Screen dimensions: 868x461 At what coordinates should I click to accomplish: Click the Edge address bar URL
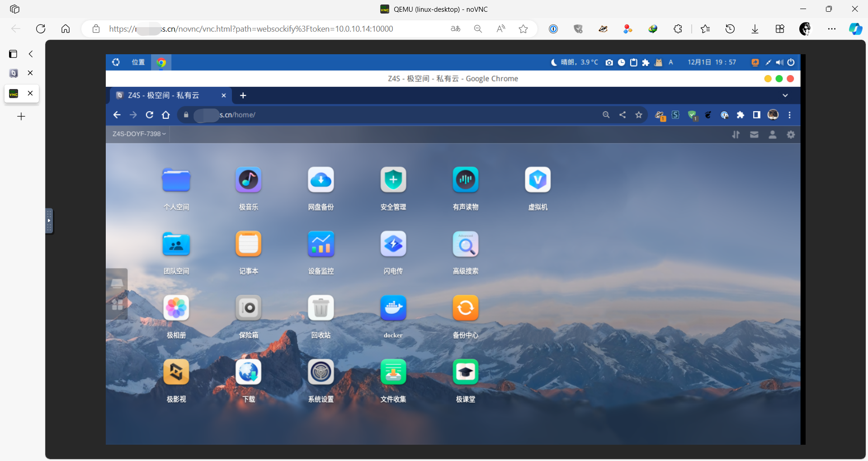[251, 29]
